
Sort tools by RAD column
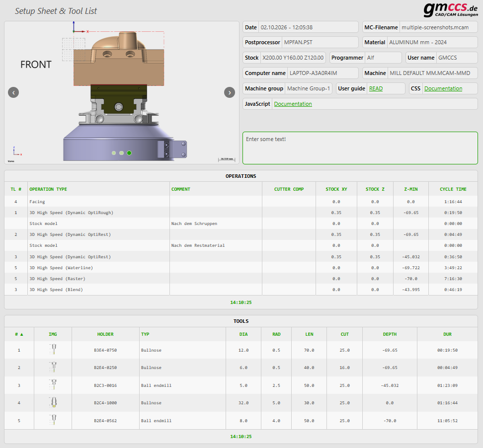[276, 334]
